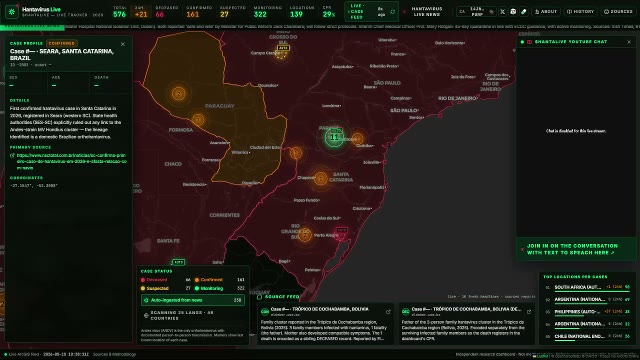Click the Confirmed badge in case profile
Screen dimensions: 640x360
coord(62,43)
